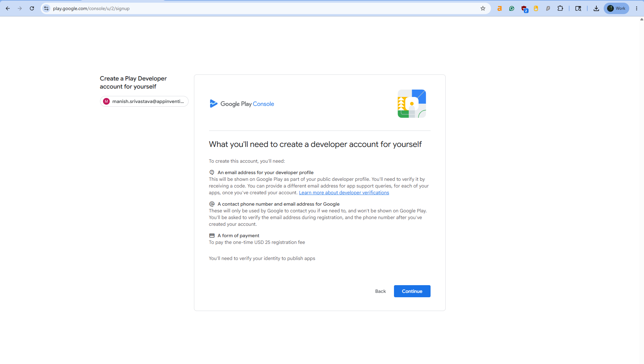Click 'A contact phone number and email address' heading
The image size is (644, 364).
pyautogui.click(x=279, y=204)
